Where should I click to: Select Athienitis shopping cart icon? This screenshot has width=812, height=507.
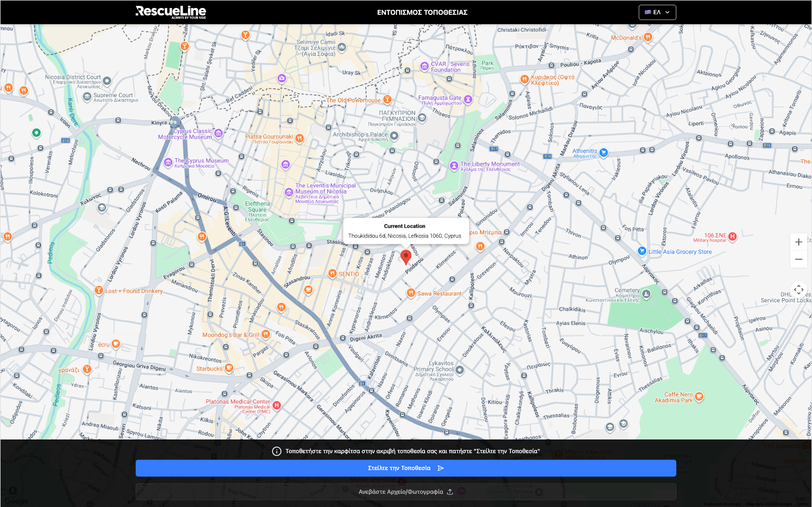click(603, 152)
